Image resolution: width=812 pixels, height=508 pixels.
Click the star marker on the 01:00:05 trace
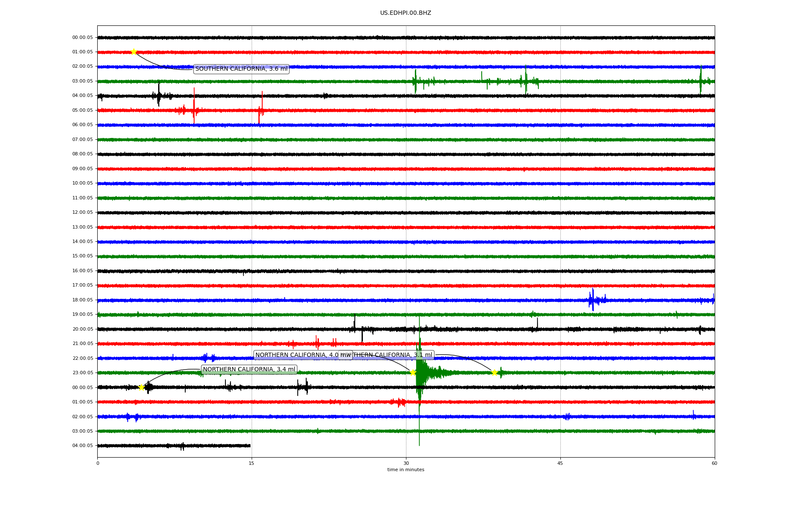tap(134, 52)
